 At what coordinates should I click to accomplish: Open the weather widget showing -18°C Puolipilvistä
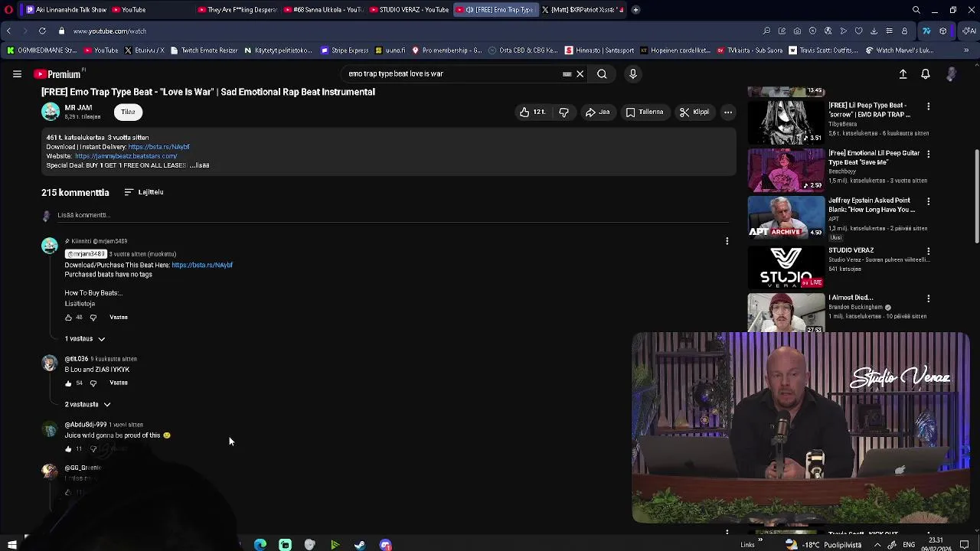[x=825, y=545]
